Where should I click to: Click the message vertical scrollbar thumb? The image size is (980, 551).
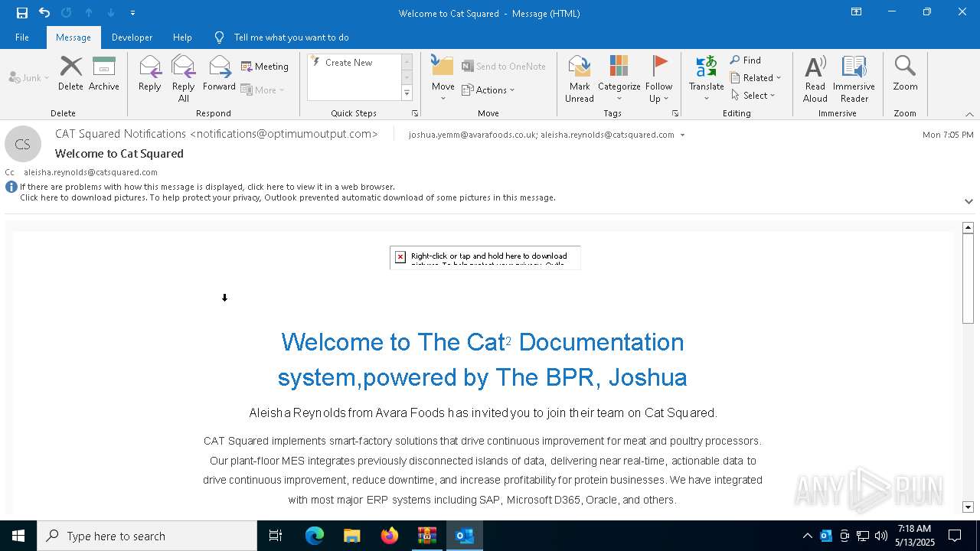pos(968,279)
